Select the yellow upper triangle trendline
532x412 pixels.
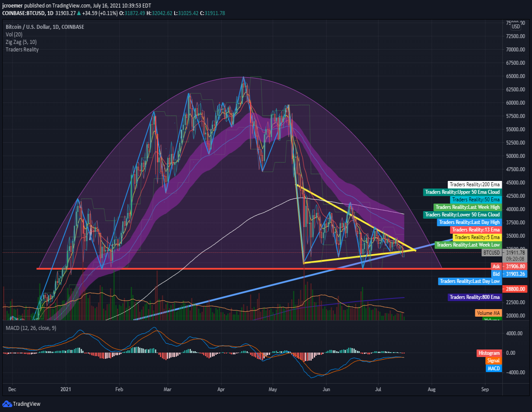[356, 217]
